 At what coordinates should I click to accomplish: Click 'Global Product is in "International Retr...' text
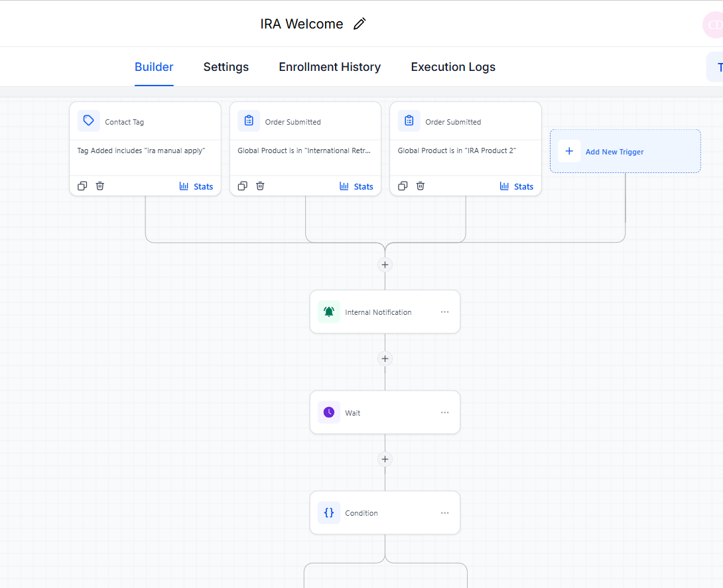click(304, 150)
